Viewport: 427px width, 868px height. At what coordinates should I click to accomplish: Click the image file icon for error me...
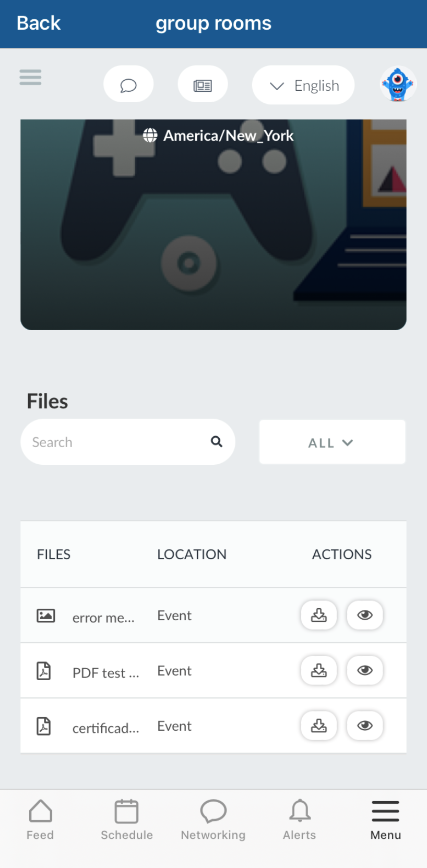[x=46, y=616]
